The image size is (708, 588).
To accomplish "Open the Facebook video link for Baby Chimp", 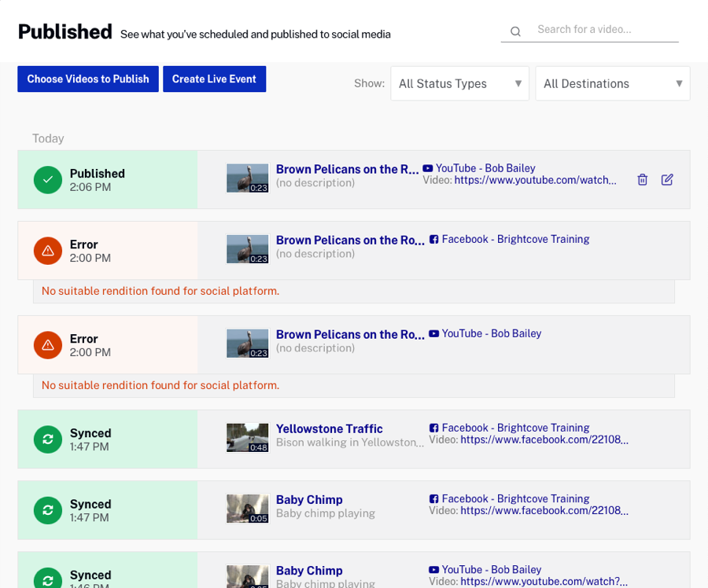I will pos(544,511).
